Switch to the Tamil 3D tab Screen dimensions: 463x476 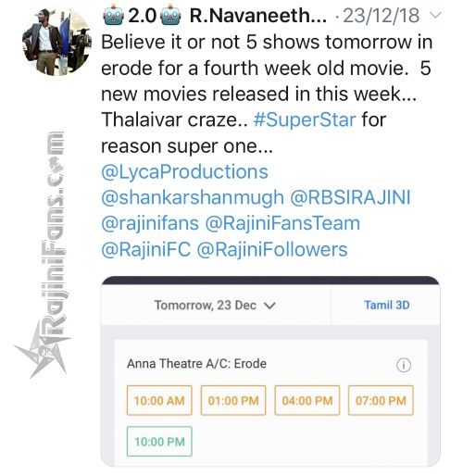(x=387, y=305)
